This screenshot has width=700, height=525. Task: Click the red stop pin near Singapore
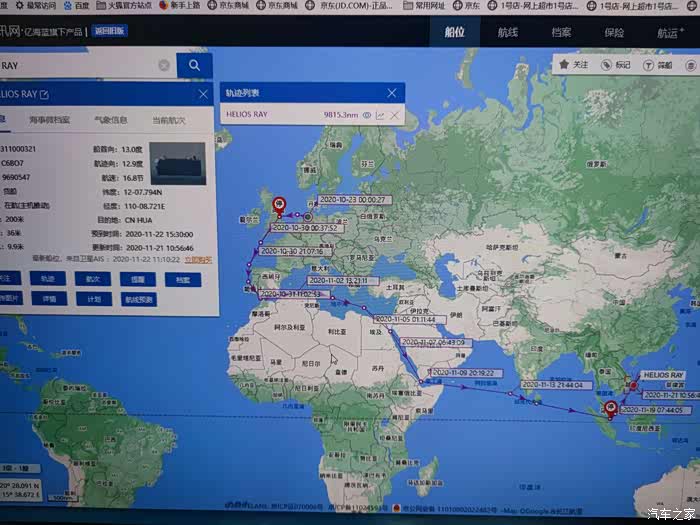(610, 408)
